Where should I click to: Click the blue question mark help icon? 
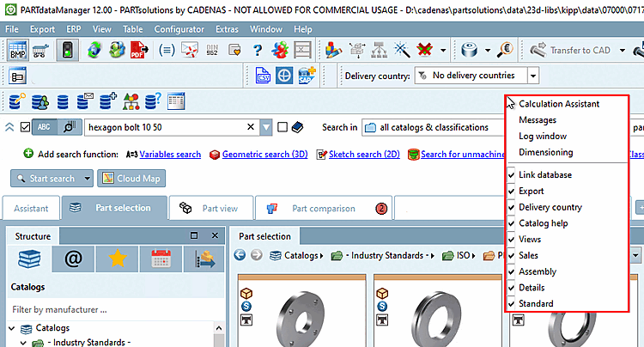[x=257, y=51]
